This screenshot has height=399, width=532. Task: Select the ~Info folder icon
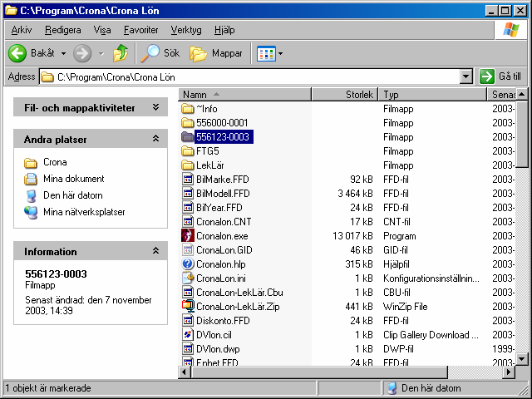pos(188,109)
